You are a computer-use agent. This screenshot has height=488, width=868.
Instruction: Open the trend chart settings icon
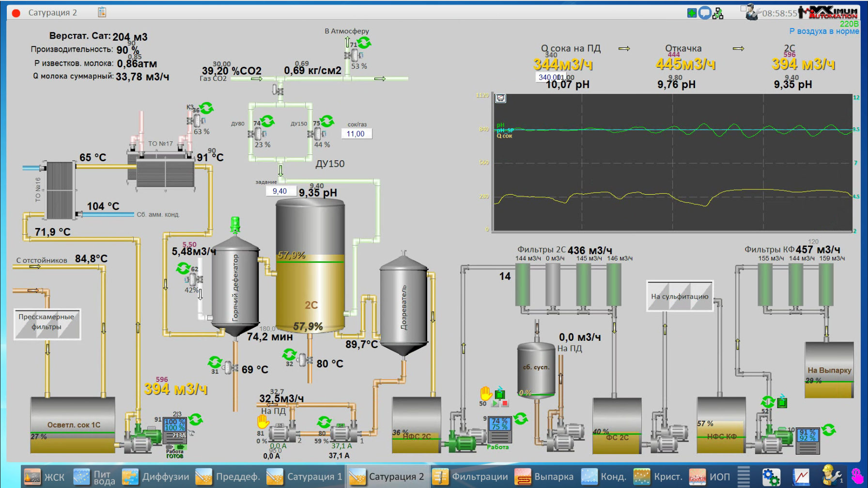(500, 99)
